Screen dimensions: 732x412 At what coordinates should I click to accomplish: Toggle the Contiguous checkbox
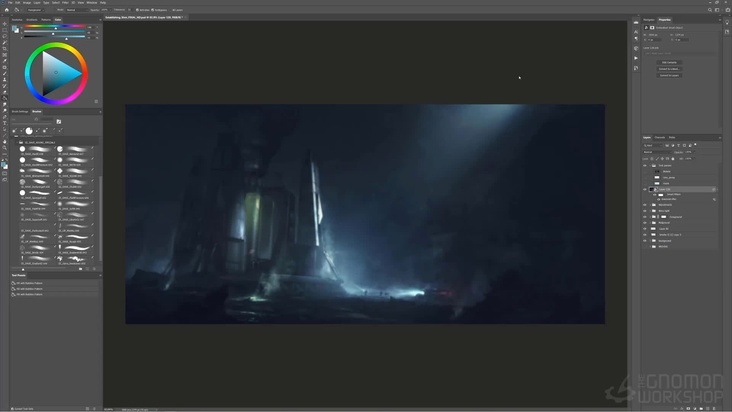(153, 10)
